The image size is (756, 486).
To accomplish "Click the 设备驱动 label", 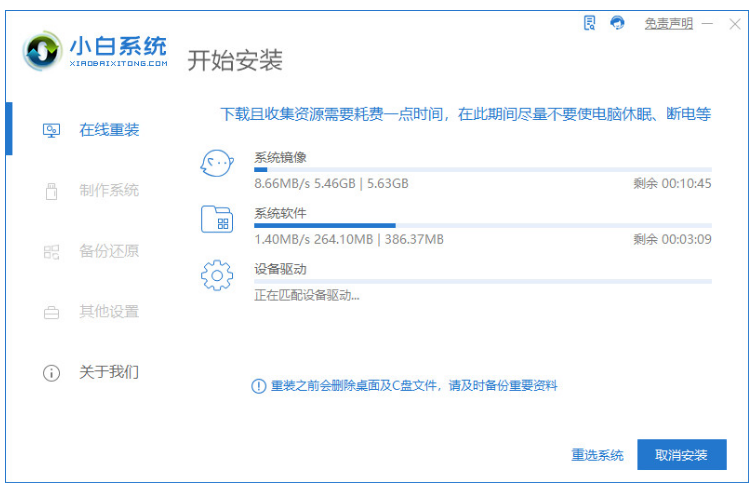I will point(281,269).
